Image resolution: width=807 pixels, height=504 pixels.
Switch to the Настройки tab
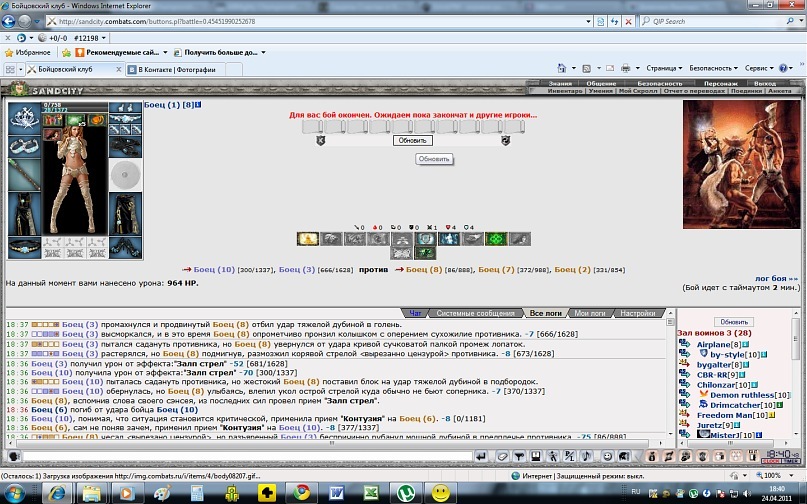pos(637,313)
